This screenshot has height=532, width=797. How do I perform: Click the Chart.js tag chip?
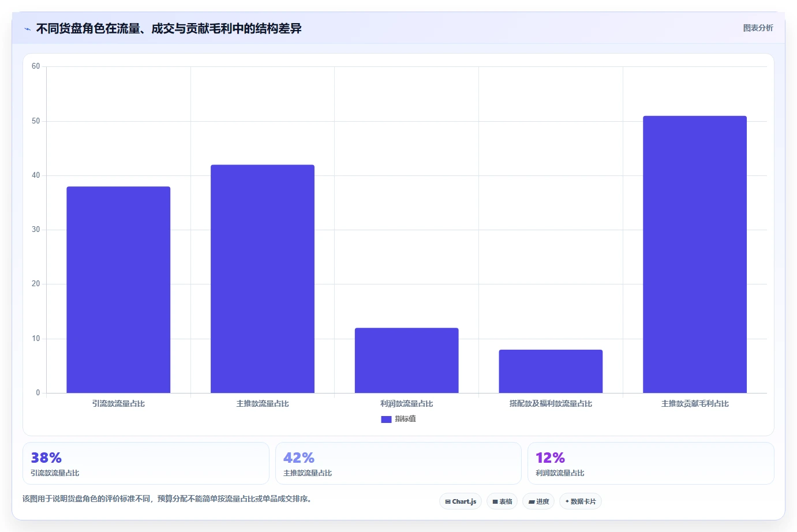pos(461,501)
